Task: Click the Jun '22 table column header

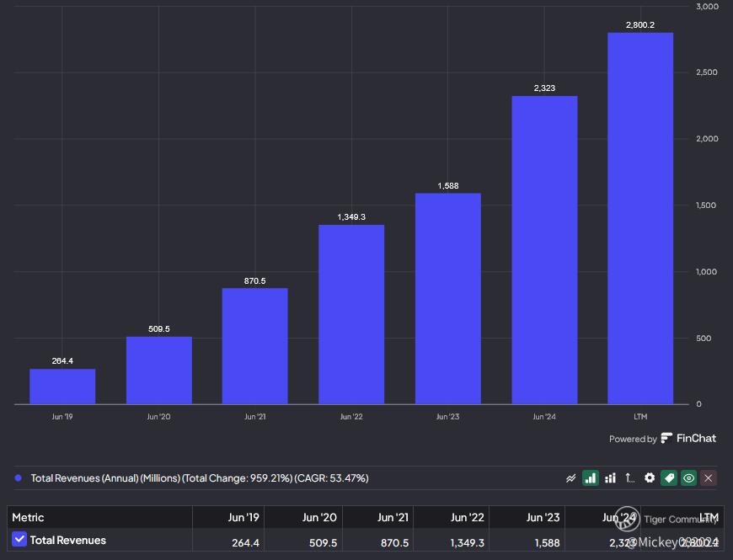Action: tap(466, 517)
